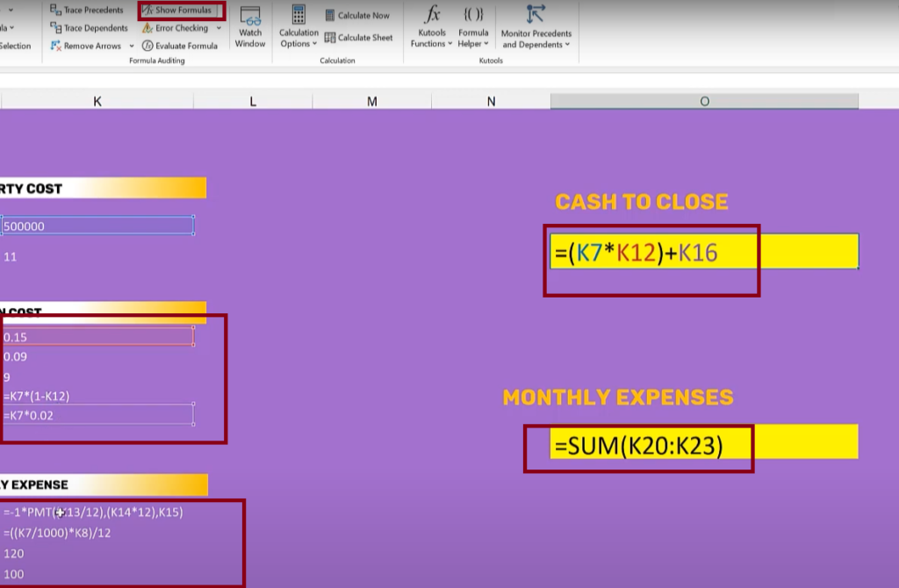Click Calculate Now

357,16
